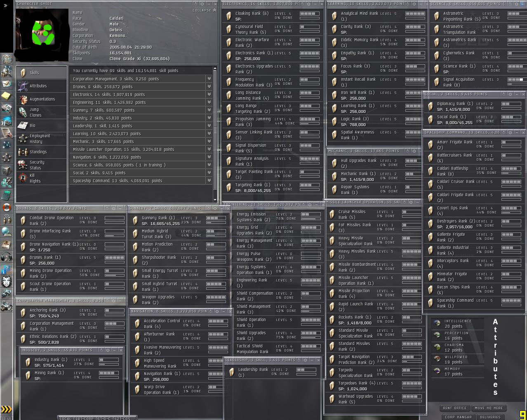Click the Willpower attribute icon
This screenshot has width=527, height=420.
point(437,359)
